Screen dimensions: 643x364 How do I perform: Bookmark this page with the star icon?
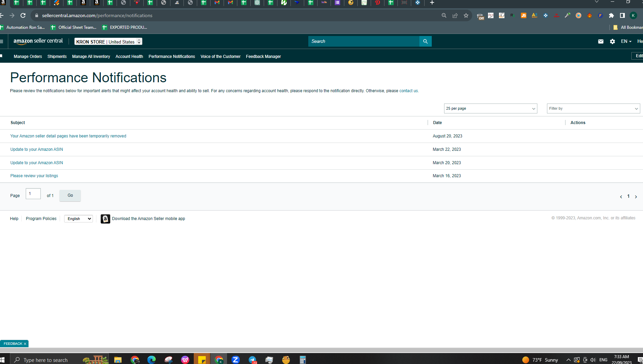pyautogui.click(x=466, y=15)
